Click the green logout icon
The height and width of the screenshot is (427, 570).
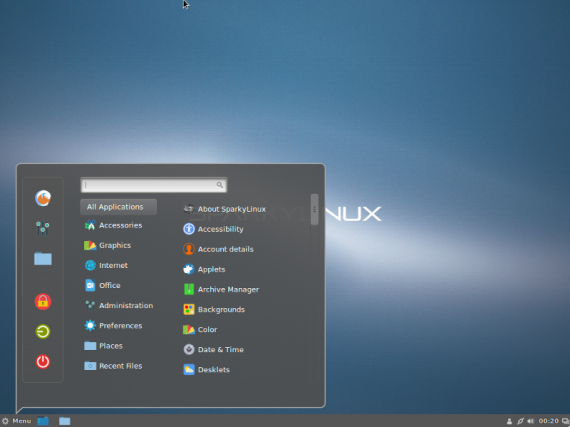click(x=43, y=331)
